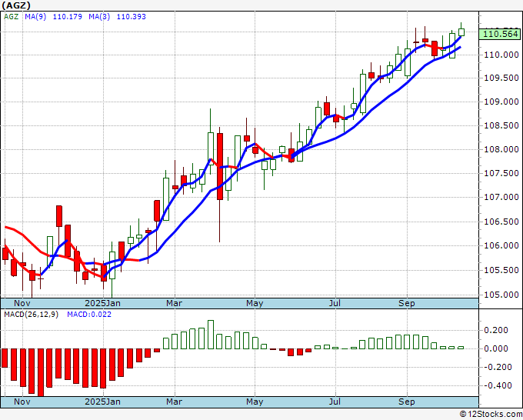Click the 0.000 MACD axis label

495,348
